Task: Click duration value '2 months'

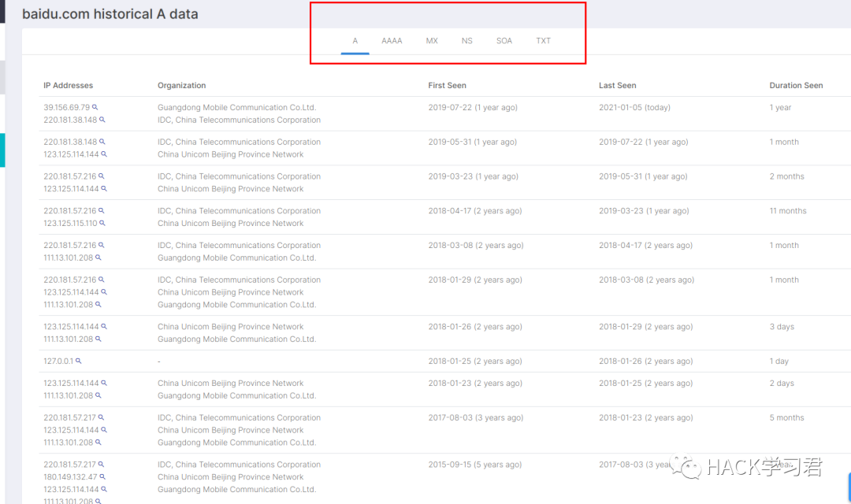Action: (787, 176)
